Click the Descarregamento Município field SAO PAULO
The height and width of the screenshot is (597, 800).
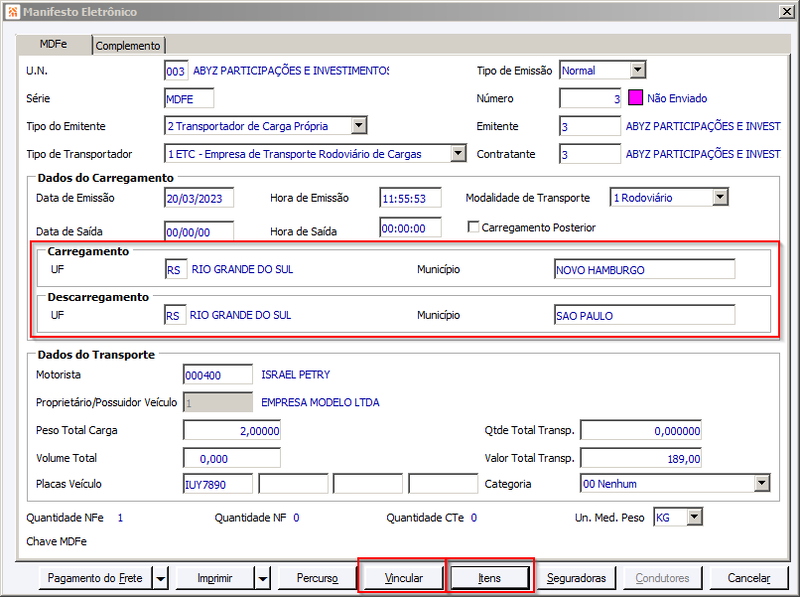pos(644,315)
